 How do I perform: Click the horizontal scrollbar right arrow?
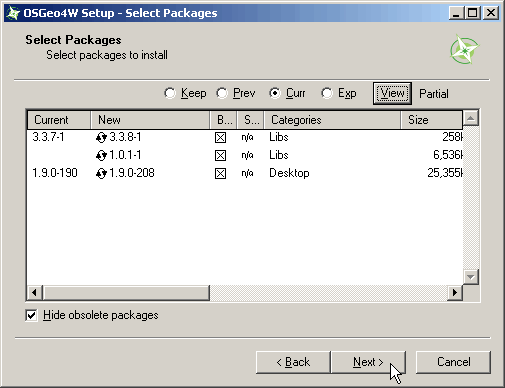coord(455,293)
